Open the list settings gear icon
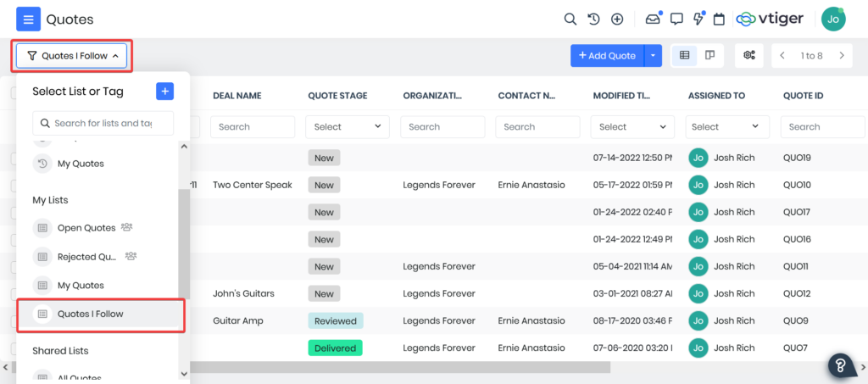 coord(749,56)
